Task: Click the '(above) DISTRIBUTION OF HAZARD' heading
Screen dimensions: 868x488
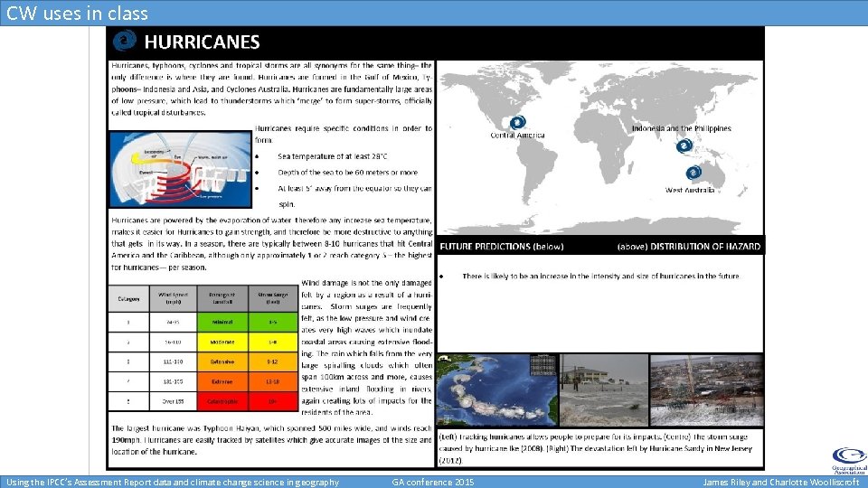Action: (689, 246)
